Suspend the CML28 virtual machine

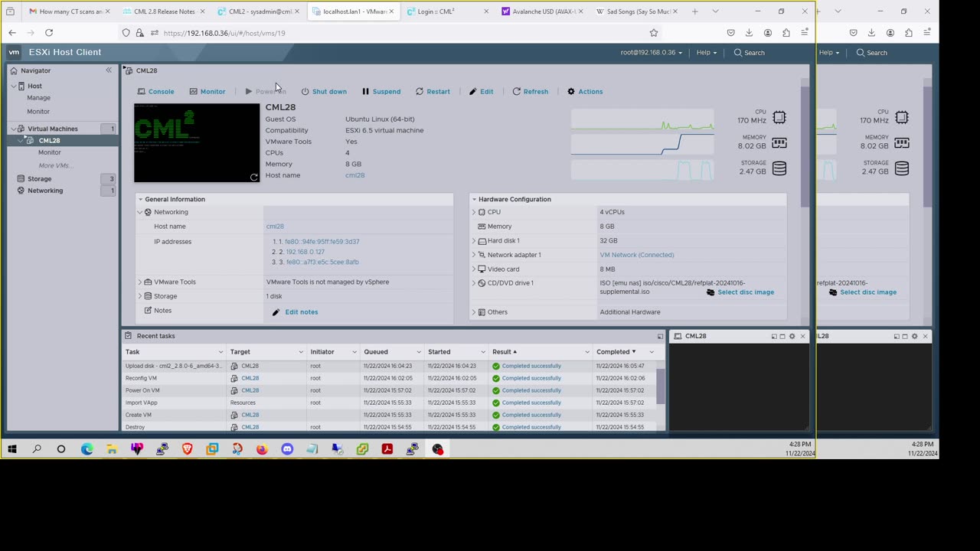click(x=381, y=91)
